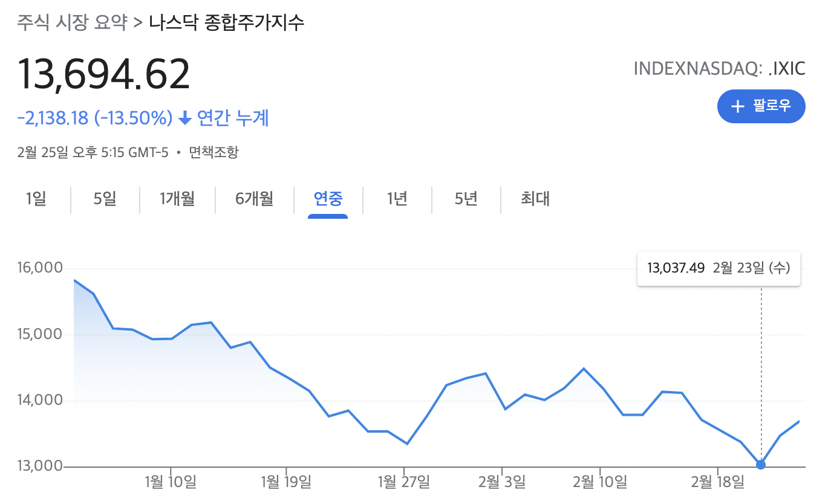This screenshot has height=504, width=831.
Task: Select the 1일 range tab
Action: point(36,199)
